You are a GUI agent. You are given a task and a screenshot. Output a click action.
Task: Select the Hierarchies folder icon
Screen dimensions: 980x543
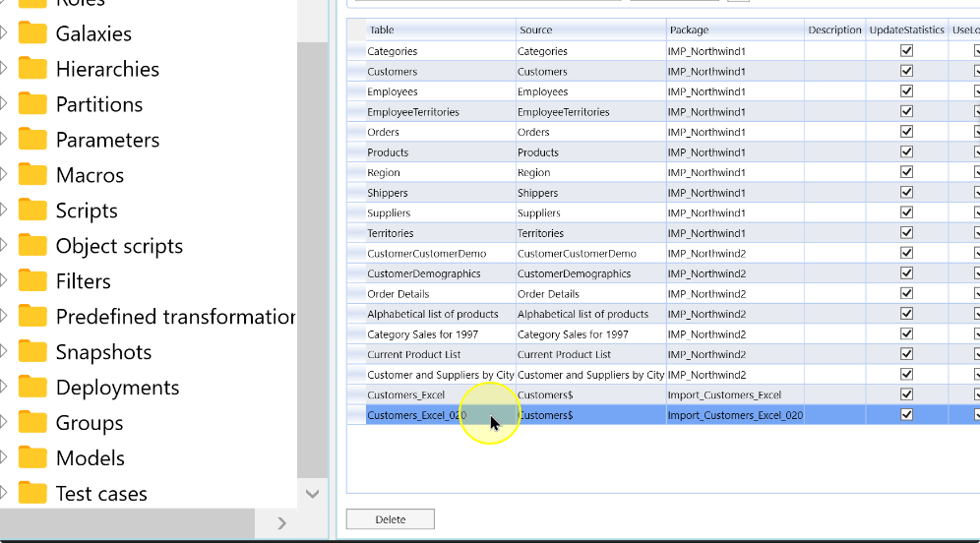[32, 69]
